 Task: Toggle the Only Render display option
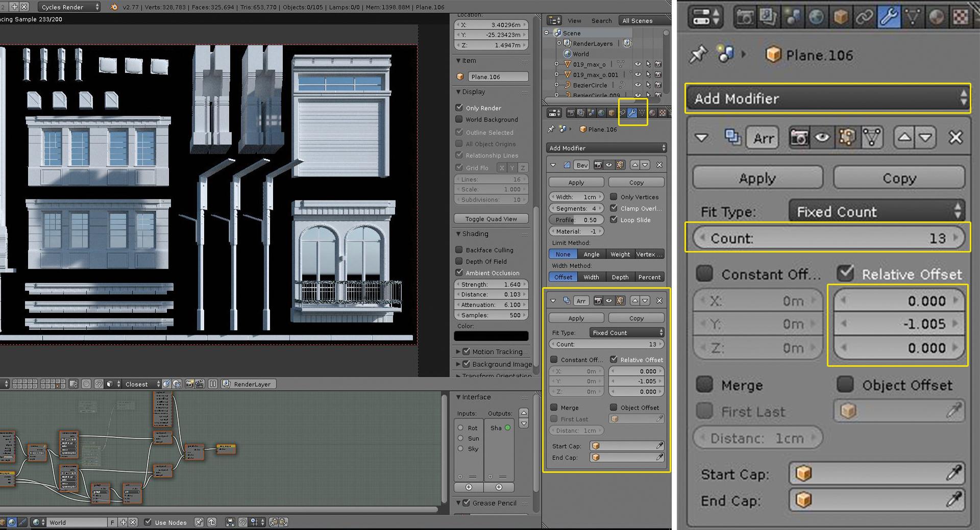[459, 108]
